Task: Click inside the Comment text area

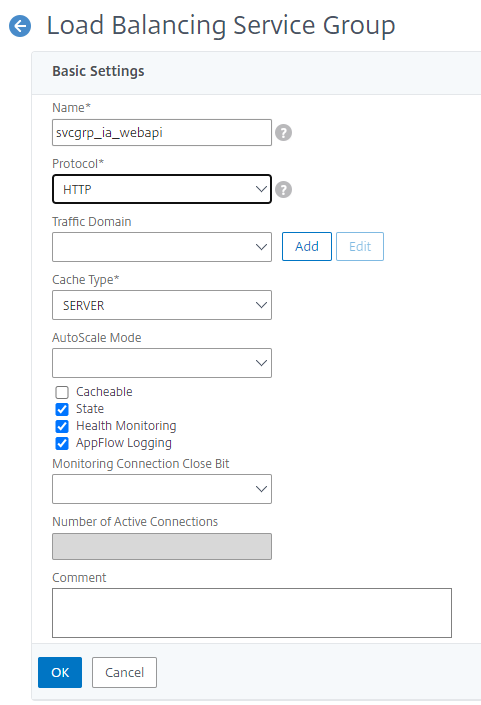Action: pos(252,613)
